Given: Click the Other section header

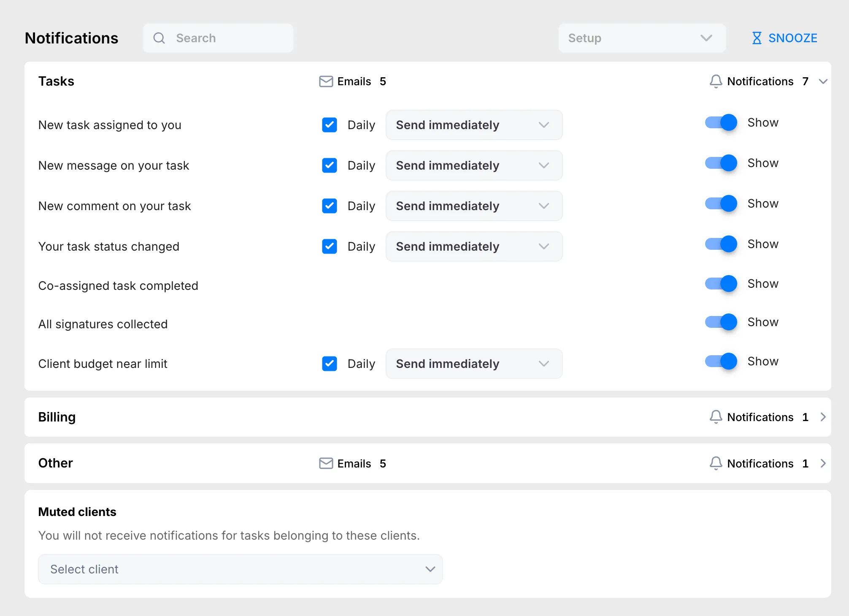Looking at the screenshot, I should [428, 463].
